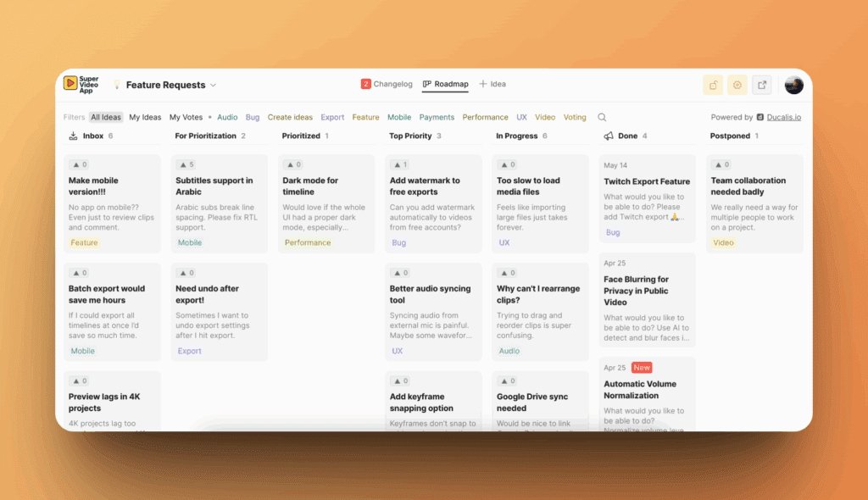Viewport: 868px width, 500px height.
Task: Upvote the Dark mode for timeline idea
Action: 292,165
